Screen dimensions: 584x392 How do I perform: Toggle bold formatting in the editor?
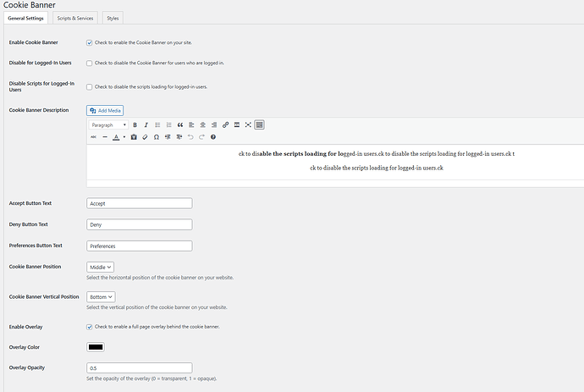click(135, 125)
